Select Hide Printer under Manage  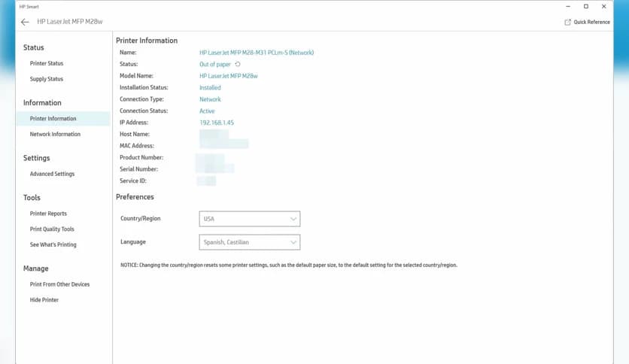(44, 300)
